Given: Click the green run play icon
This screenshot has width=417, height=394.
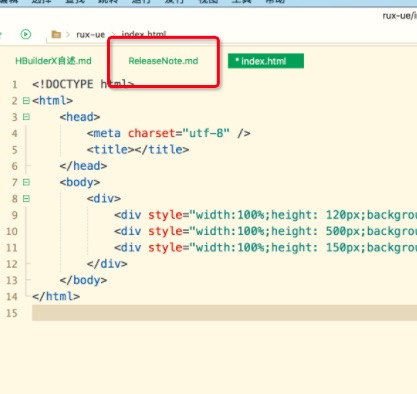Looking at the screenshot, I should tap(26, 34).
